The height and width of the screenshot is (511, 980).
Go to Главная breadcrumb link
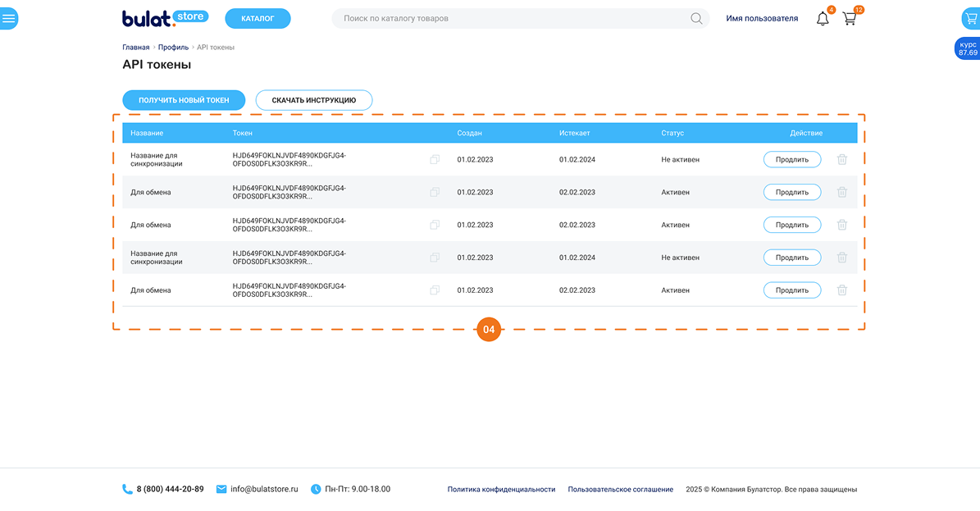coord(136,48)
